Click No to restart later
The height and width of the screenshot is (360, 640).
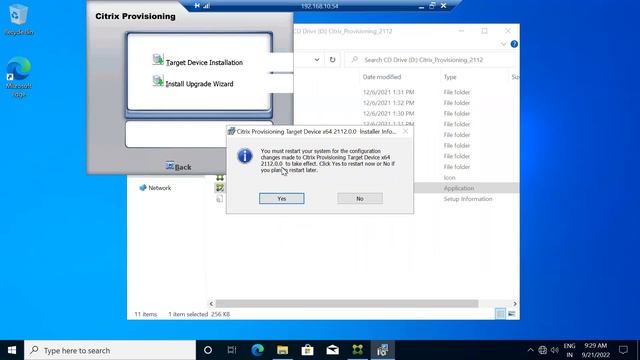[360, 198]
